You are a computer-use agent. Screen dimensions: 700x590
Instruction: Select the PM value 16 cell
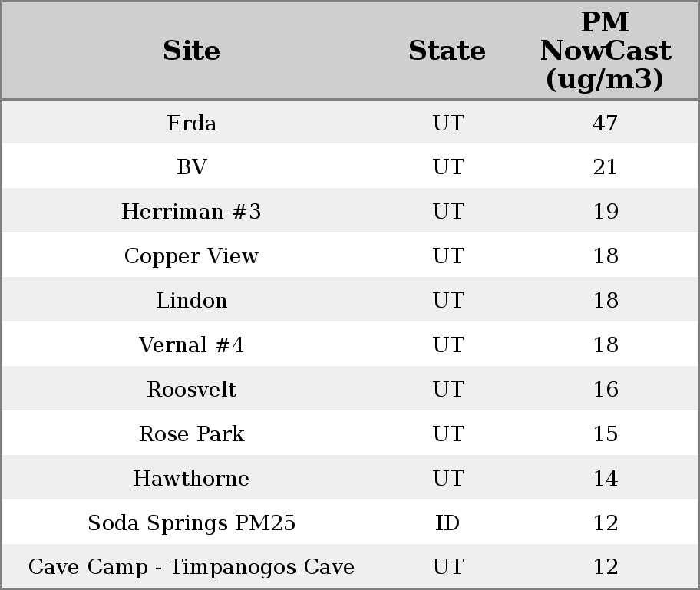click(x=605, y=390)
